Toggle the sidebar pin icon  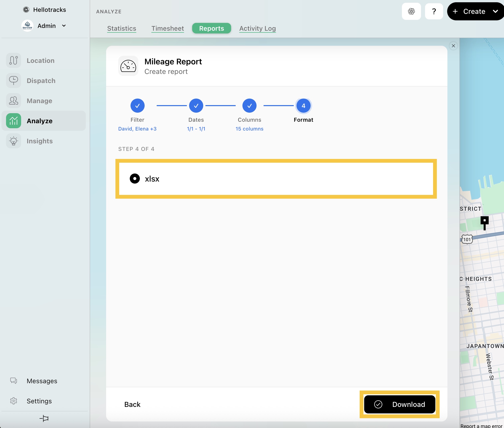tap(44, 418)
